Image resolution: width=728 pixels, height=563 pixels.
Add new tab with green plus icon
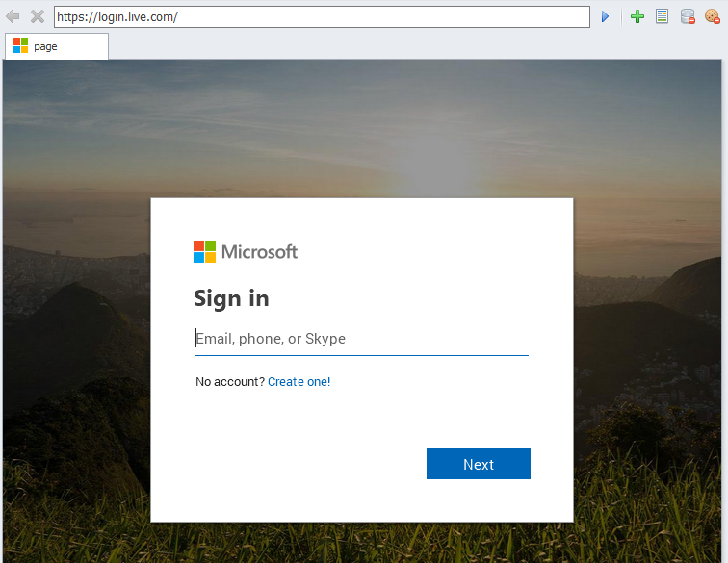637,16
